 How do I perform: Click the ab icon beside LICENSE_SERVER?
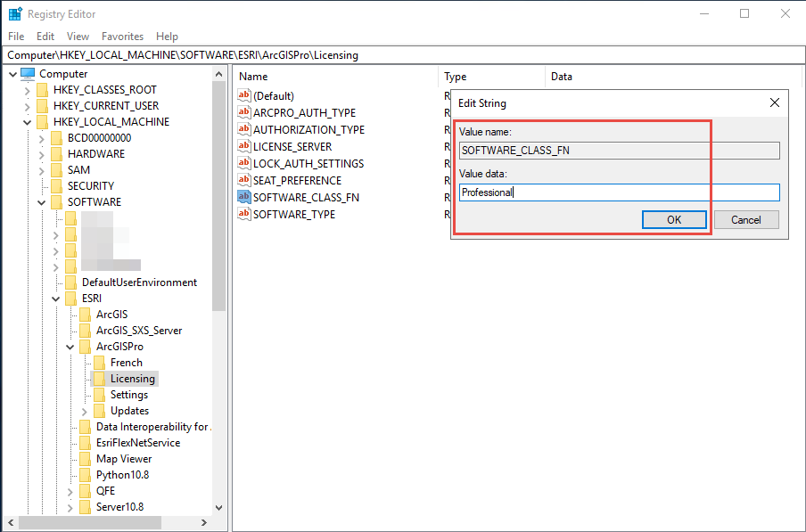[x=244, y=146]
